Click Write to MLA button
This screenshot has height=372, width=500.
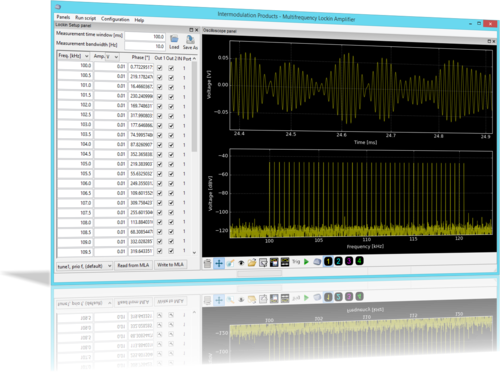tap(170, 265)
